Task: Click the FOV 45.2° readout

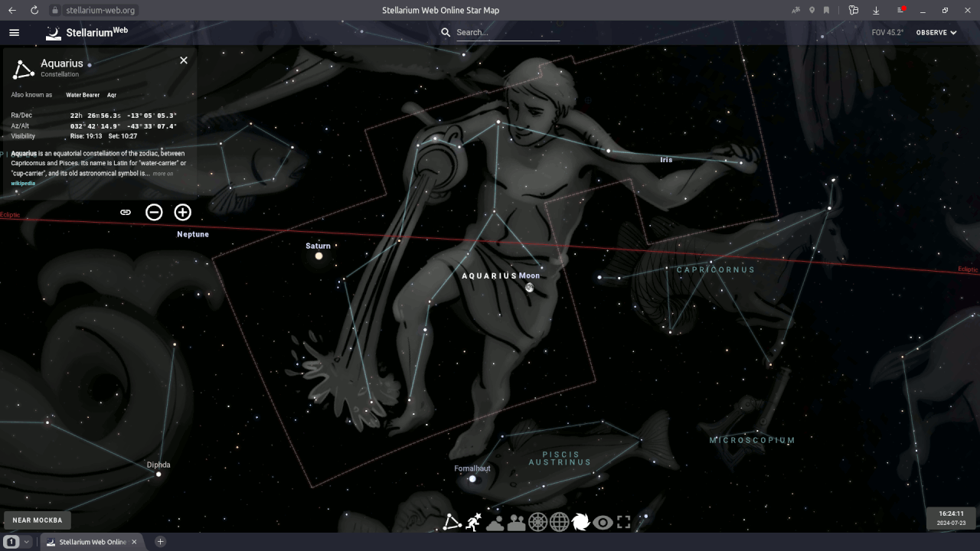Action: coord(887,33)
